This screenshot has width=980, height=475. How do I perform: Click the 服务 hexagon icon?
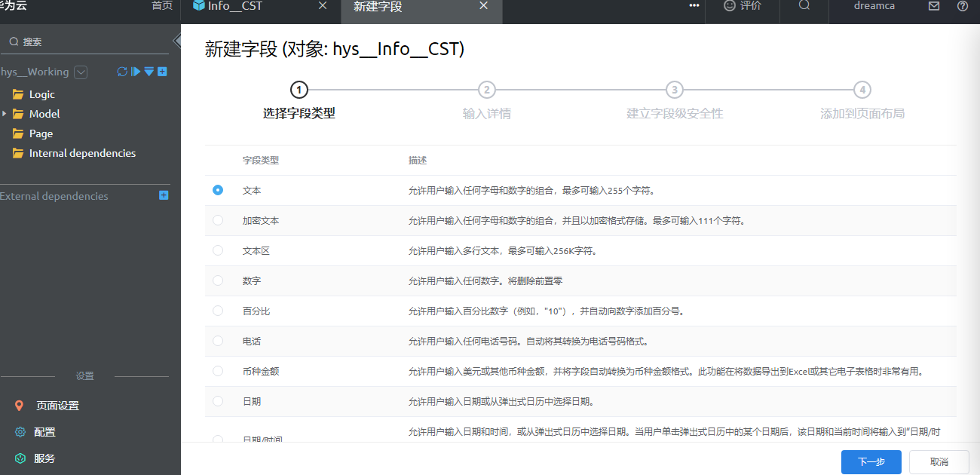pyautogui.click(x=20, y=458)
